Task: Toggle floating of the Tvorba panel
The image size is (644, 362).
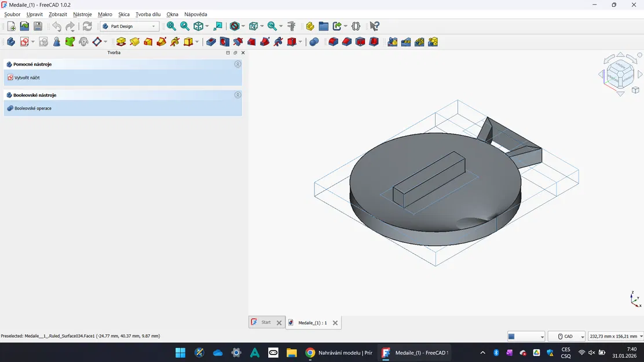Action: (x=235, y=53)
